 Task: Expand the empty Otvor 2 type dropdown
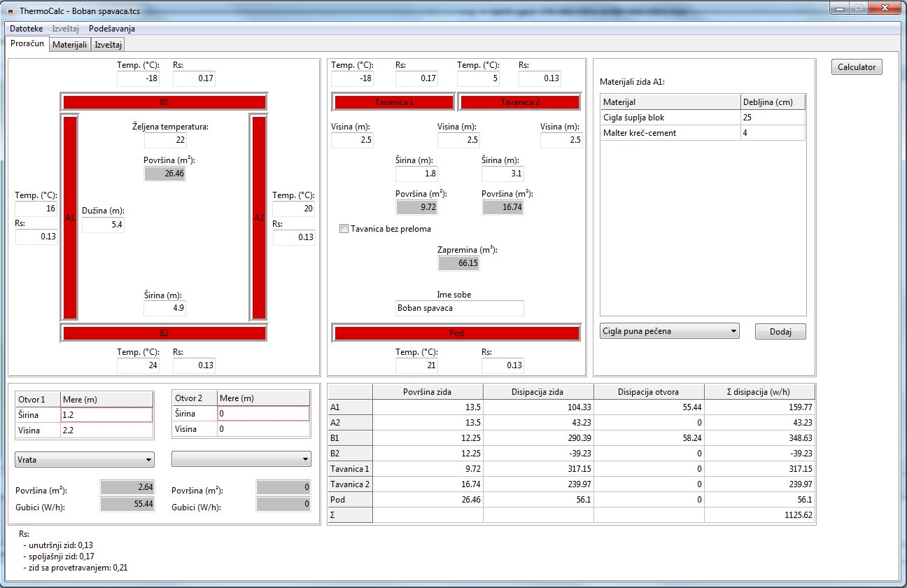click(x=241, y=459)
